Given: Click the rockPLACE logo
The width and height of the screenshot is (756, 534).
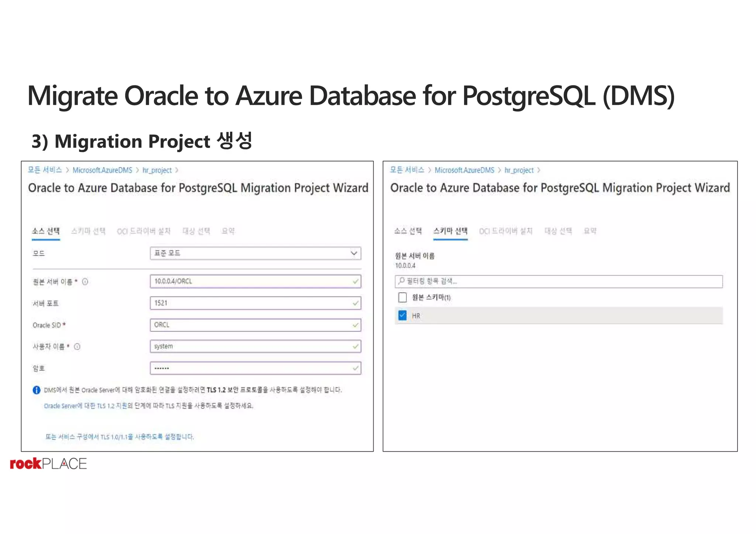Looking at the screenshot, I should tap(48, 464).
